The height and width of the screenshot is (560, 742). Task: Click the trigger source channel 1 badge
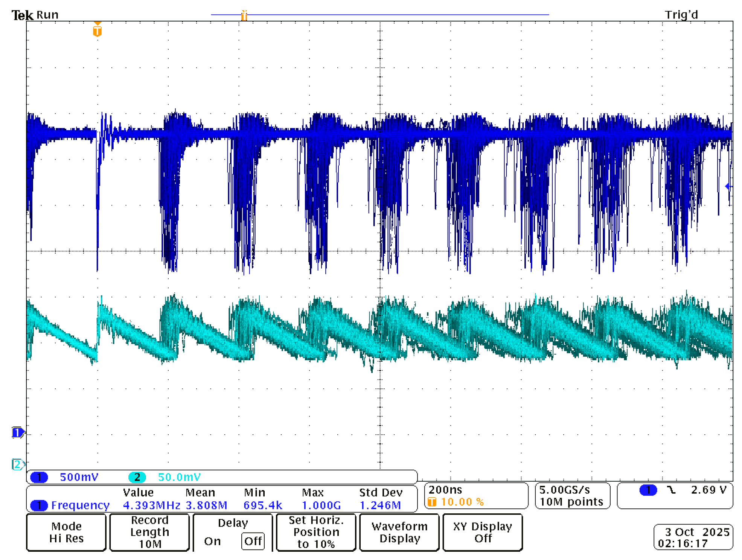pyautogui.click(x=648, y=490)
